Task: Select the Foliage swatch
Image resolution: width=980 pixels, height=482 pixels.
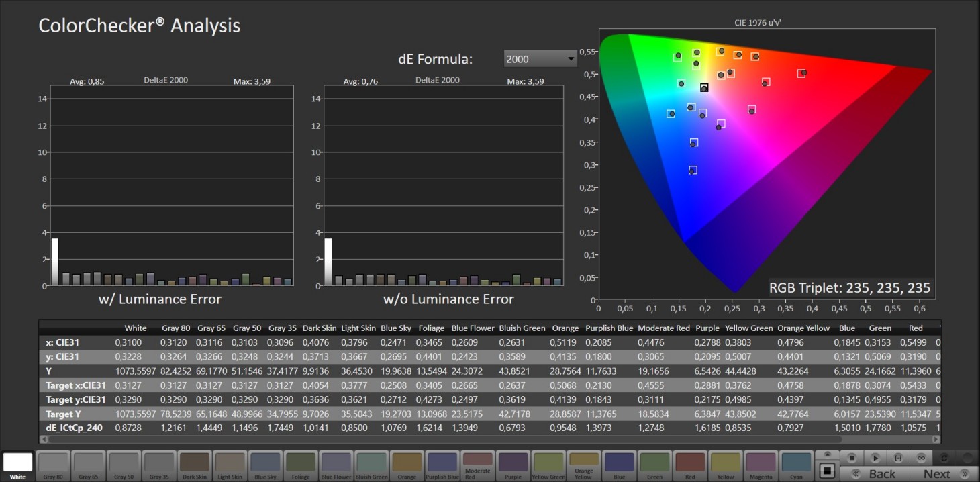Action: 301,466
